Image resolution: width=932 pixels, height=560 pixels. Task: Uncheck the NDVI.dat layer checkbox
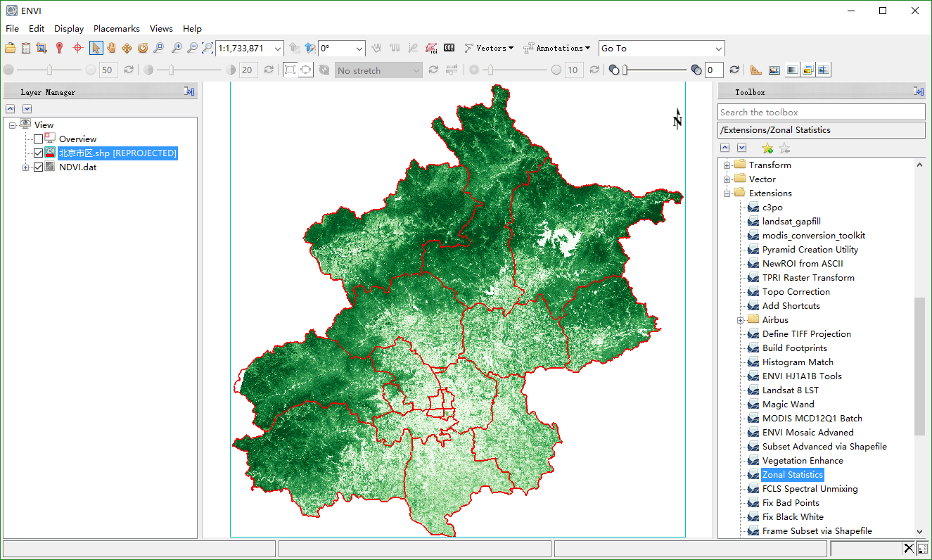[x=39, y=167]
